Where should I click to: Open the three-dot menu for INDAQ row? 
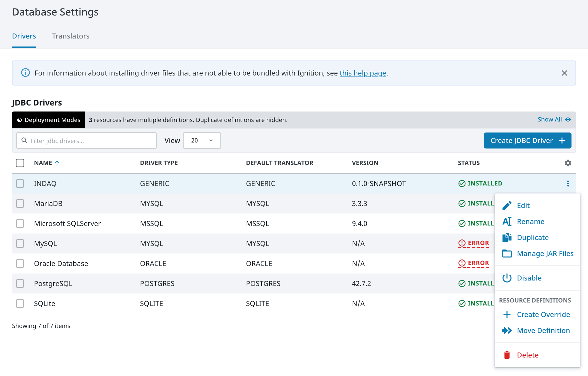tap(568, 183)
